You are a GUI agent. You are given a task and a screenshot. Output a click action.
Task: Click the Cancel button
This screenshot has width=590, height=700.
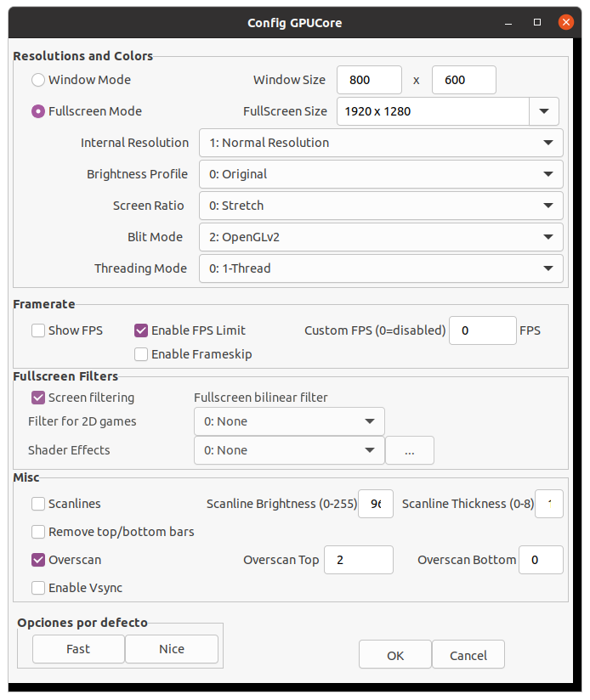[468, 654]
